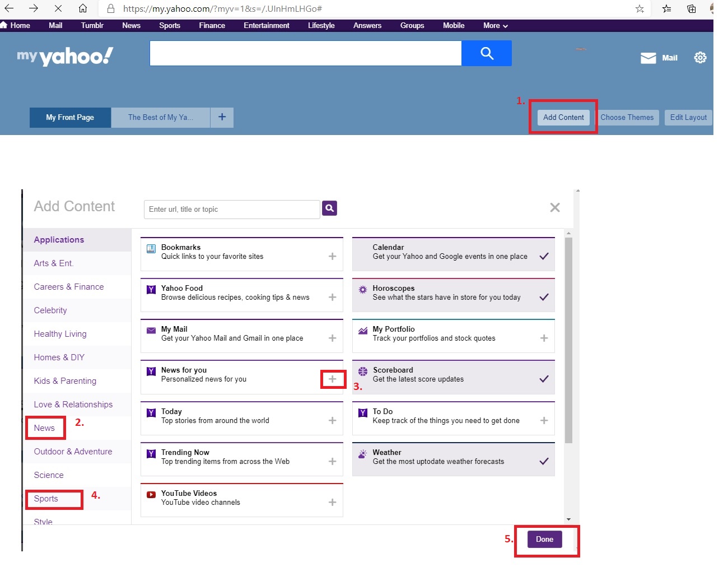This screenshot has height=576, width=728.
Task: Click the Yahoo Food icon
Action: point(151,289)
